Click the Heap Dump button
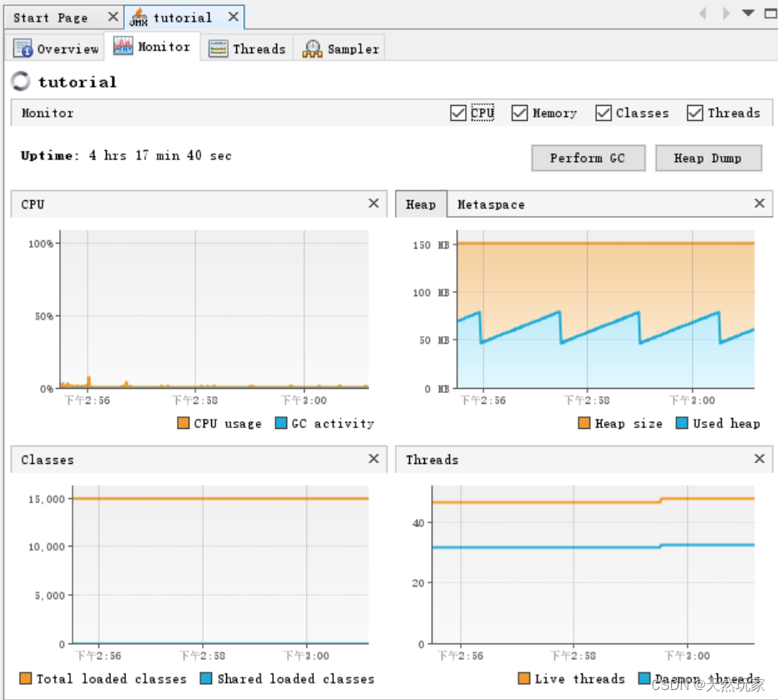The height and width of the screenshot is (700, 778). pyautogui.click(x=708, y=159)
